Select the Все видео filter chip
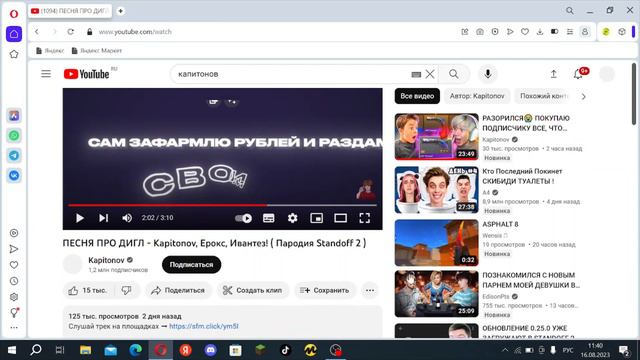 [417, 96]
